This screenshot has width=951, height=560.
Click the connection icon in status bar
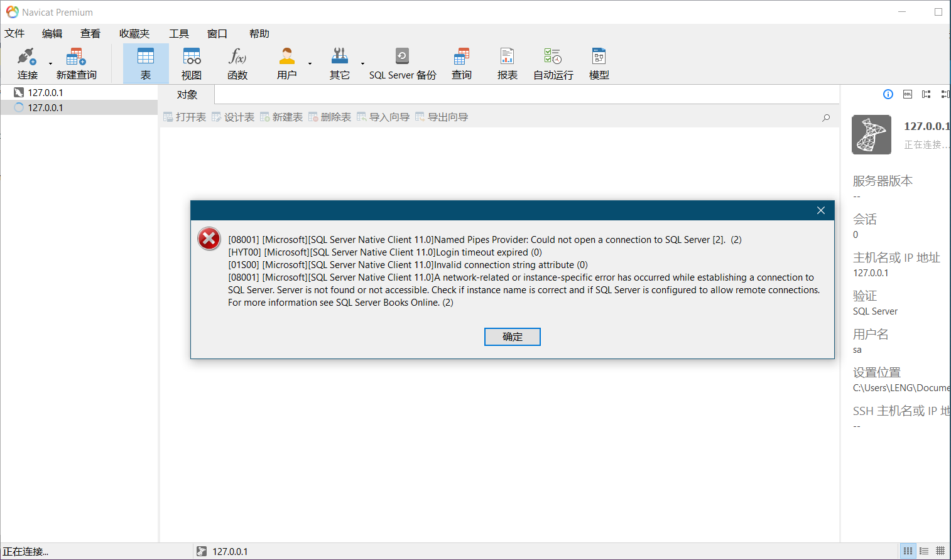tap(202, 551)
